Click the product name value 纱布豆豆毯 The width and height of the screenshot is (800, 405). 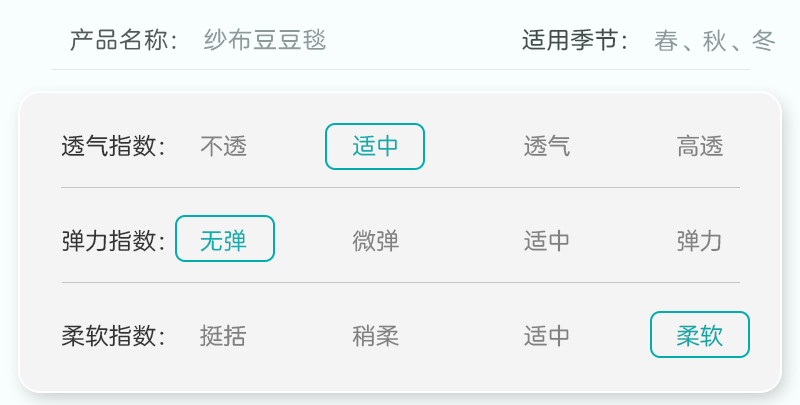click(265, 40)
